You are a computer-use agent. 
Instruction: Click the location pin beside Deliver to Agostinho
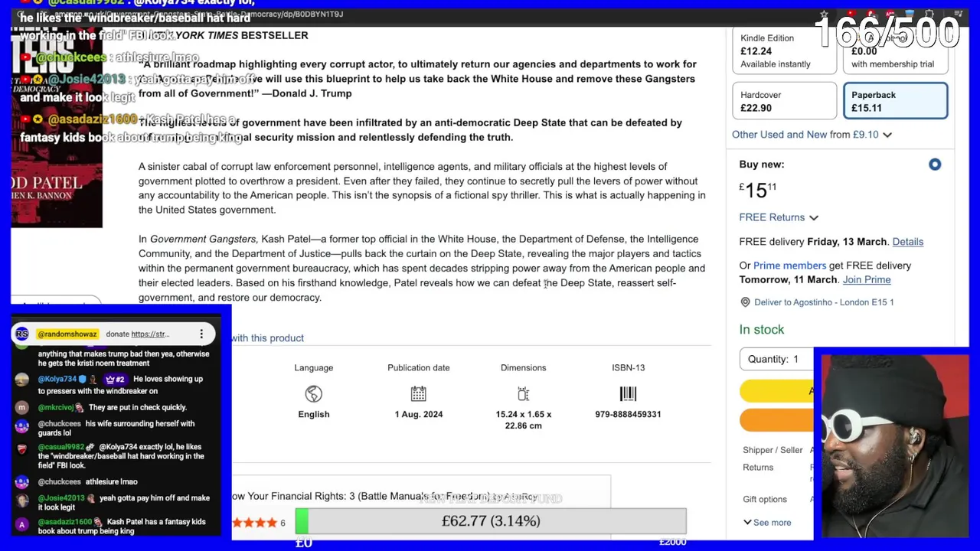click(745, 302)
